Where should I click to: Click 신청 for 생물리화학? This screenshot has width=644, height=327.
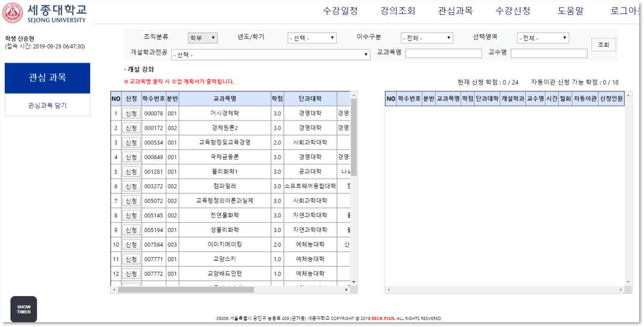[131, 230]
